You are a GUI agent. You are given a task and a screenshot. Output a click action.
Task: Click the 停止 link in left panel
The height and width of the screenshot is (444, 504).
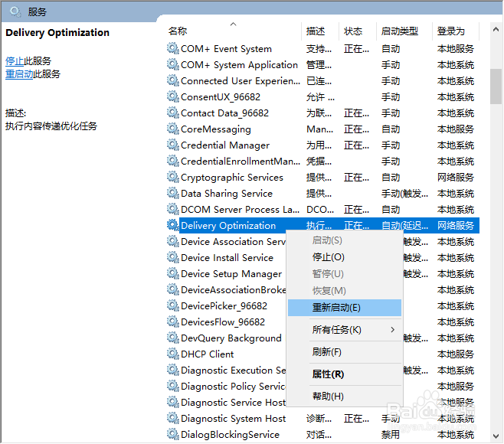[x=15, y=61]
